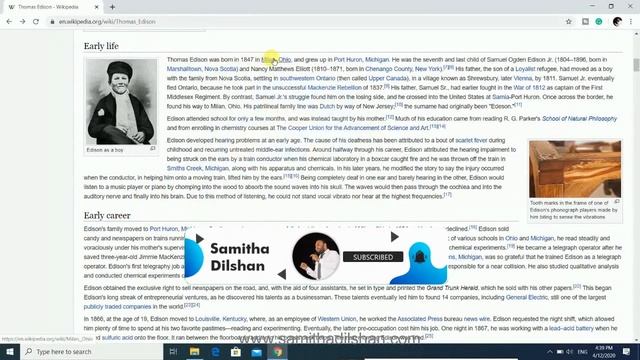View site lock info in address bar
The image size is (640, 360).
pyautogui.click(x=52, y=22)
